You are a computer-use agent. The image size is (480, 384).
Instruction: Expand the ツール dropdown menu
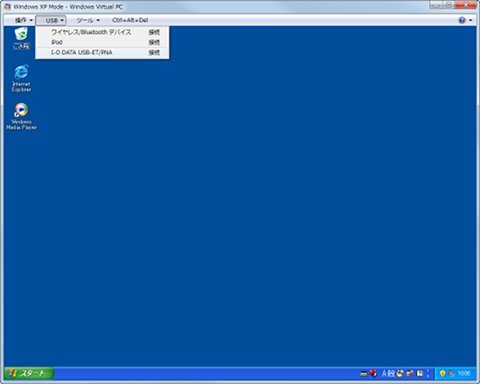[88, 20]
